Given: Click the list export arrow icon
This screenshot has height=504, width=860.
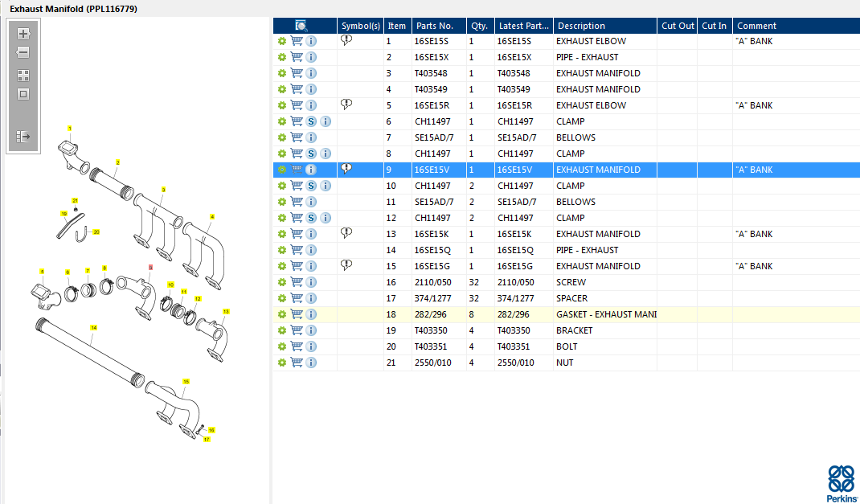Looking at the screenshot, I should 23,137.
